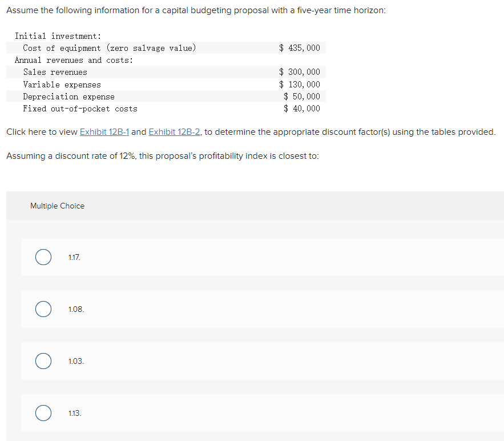The height and width of the screenshot is (441, 504).
Task: Click the Variable expenses row label
Action: [x=62, y=85]
